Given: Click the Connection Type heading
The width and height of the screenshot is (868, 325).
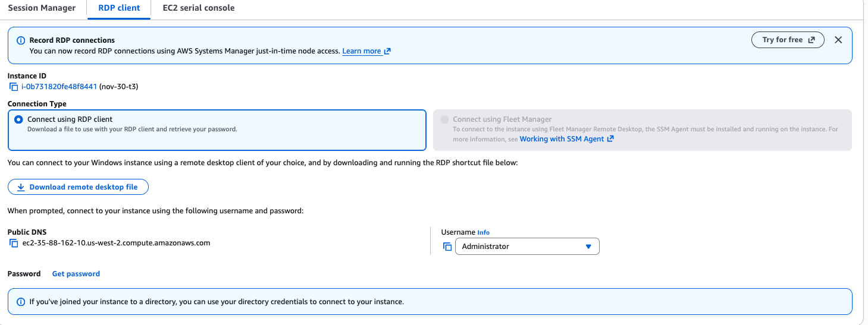Looking at the screenshot, I should pos(37,104).
